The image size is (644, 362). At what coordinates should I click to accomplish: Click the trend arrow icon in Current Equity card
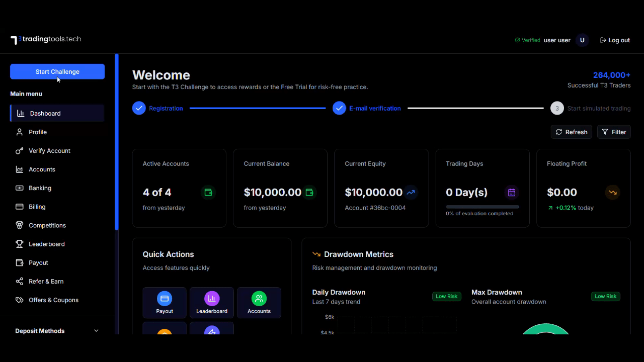(411, 192)
